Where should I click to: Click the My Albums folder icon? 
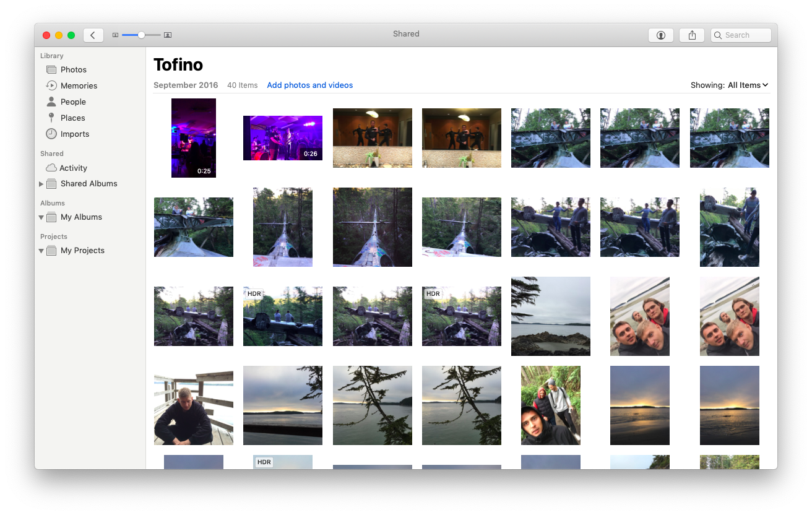coord(51,217)
